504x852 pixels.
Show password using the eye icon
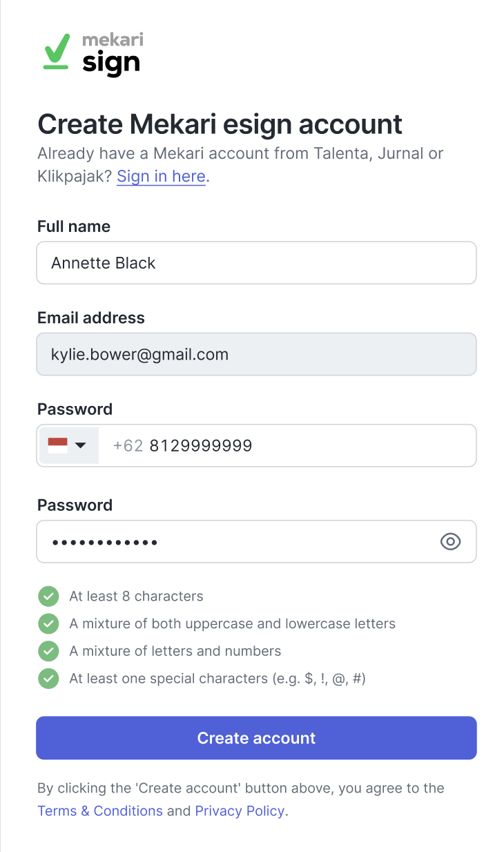tap(450, 542)
